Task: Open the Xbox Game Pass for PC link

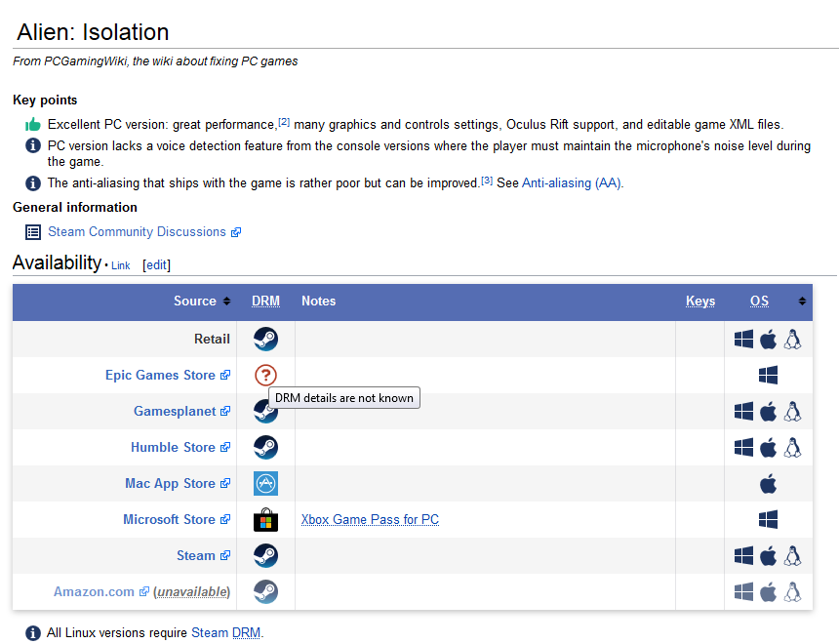Action: tap(370, 520)
